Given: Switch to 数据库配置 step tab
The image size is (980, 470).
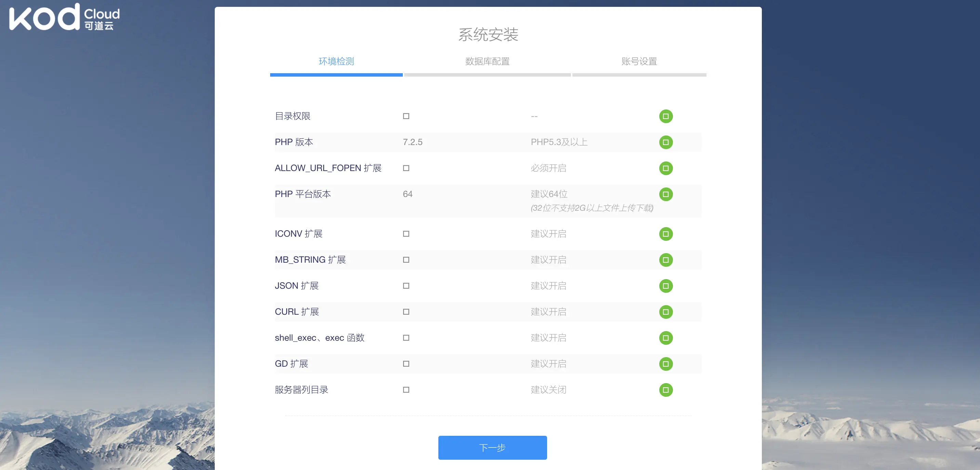Looking at the screenshot, I should pyautogui.click(x=487, y=61).
